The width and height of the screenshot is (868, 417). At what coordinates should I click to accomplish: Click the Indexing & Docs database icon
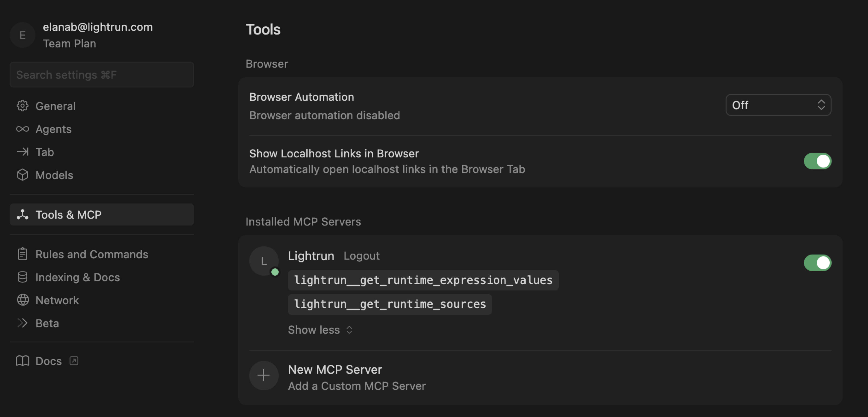(x=22, y=277)
